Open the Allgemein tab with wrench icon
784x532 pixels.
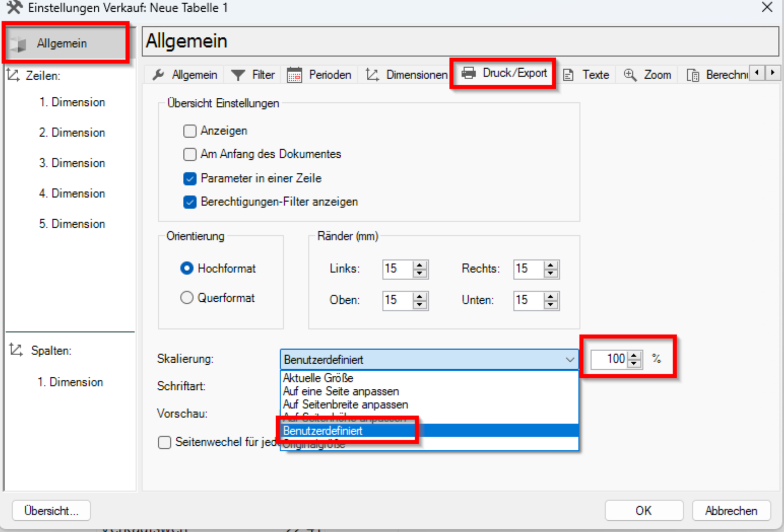click(185, 75)
